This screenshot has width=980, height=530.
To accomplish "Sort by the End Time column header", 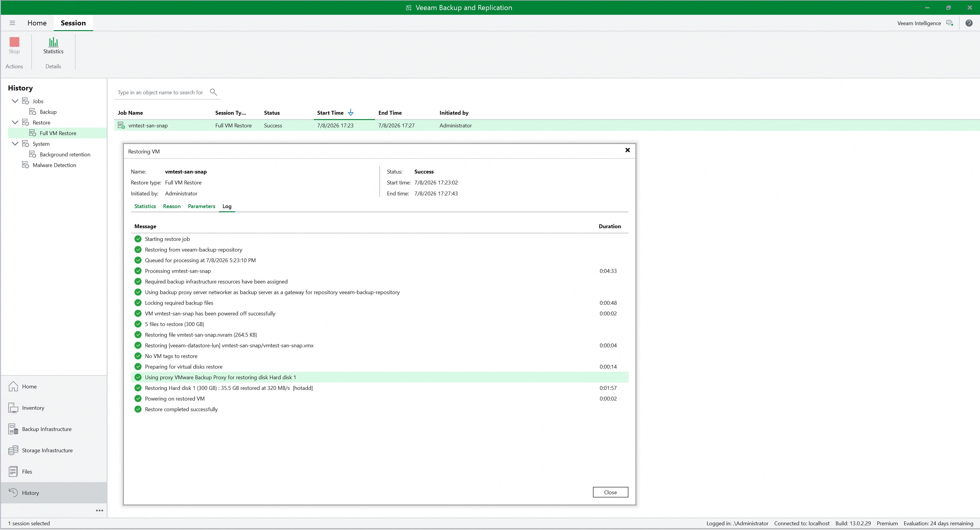I will [x=390, y=113].
